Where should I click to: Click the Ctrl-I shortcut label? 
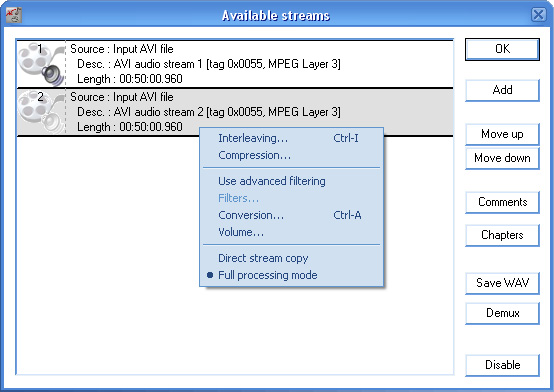click(x=346, y=138)
